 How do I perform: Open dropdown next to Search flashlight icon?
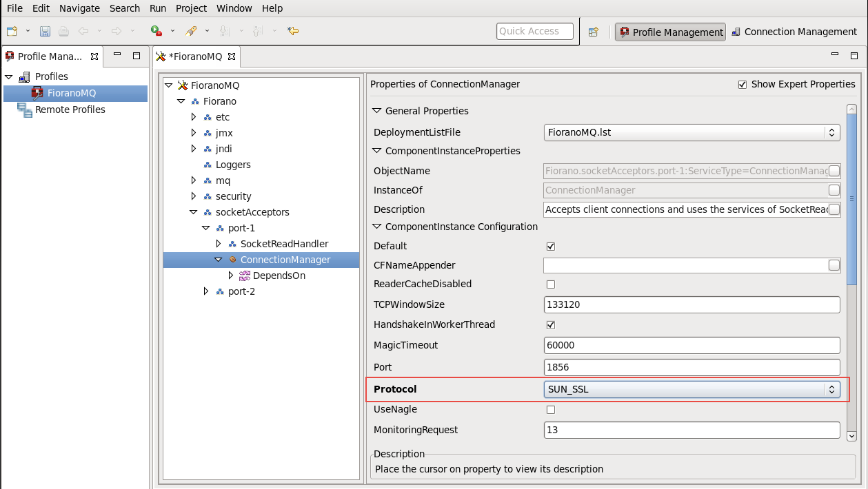(207, 31)
